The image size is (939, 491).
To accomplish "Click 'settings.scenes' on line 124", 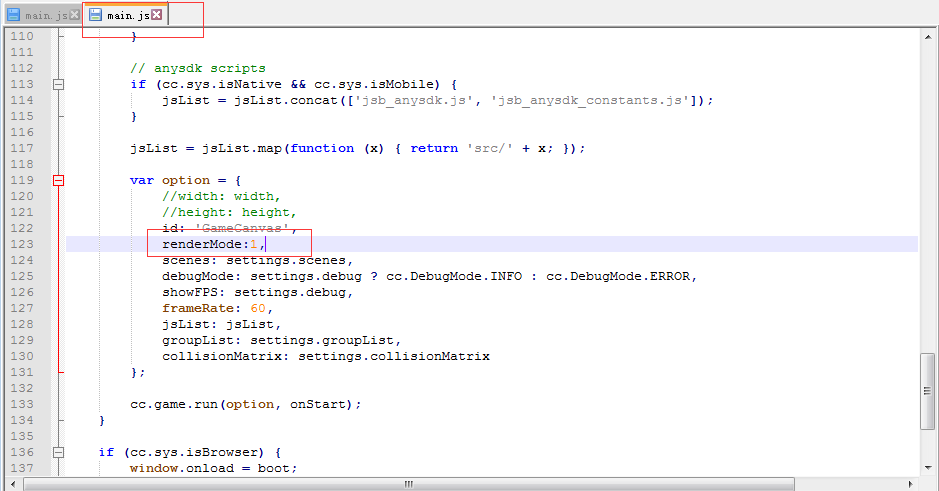I will point(286,260).
